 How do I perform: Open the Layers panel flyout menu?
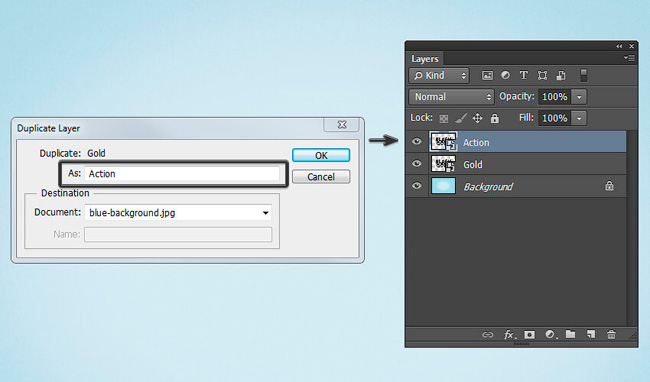click(629, 58)
